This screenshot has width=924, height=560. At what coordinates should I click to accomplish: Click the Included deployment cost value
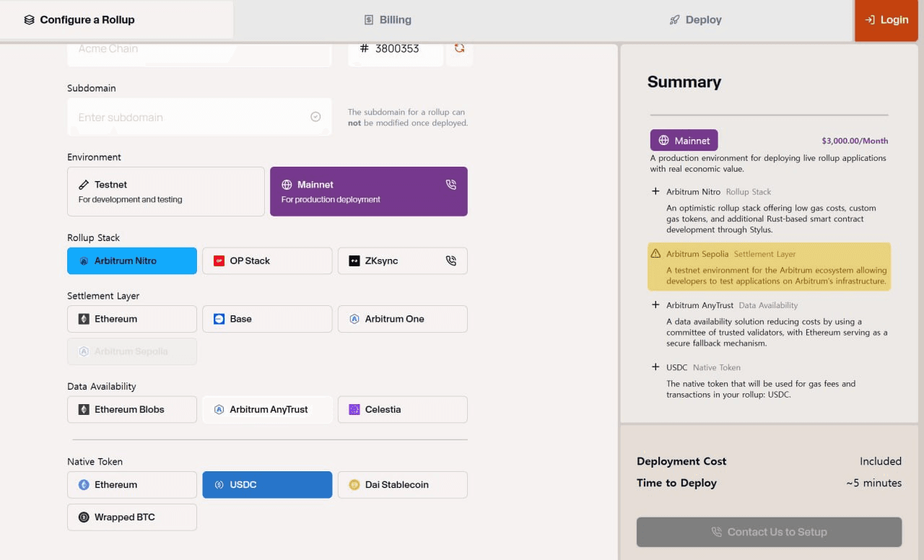881,461
